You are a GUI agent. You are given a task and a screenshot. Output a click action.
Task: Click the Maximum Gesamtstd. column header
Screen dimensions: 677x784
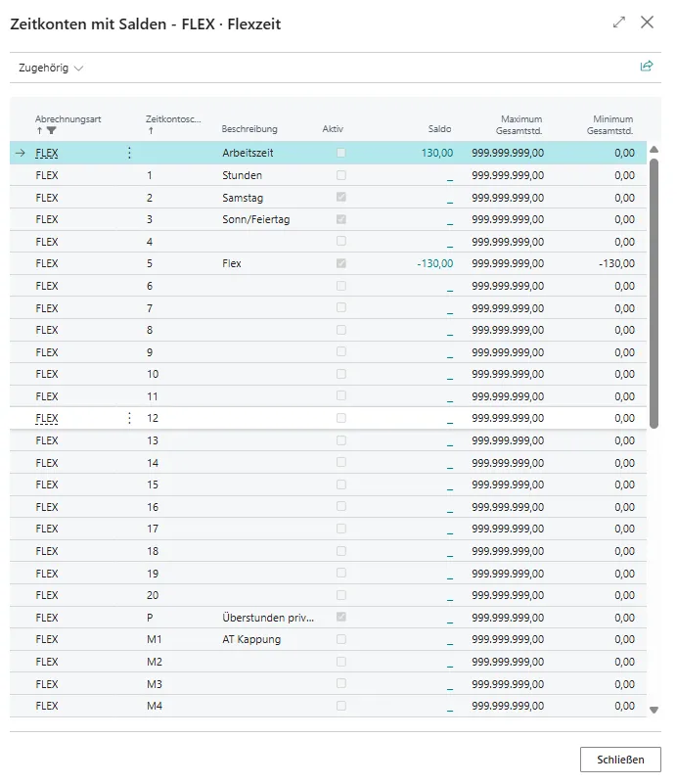click(x=520, y=124)
